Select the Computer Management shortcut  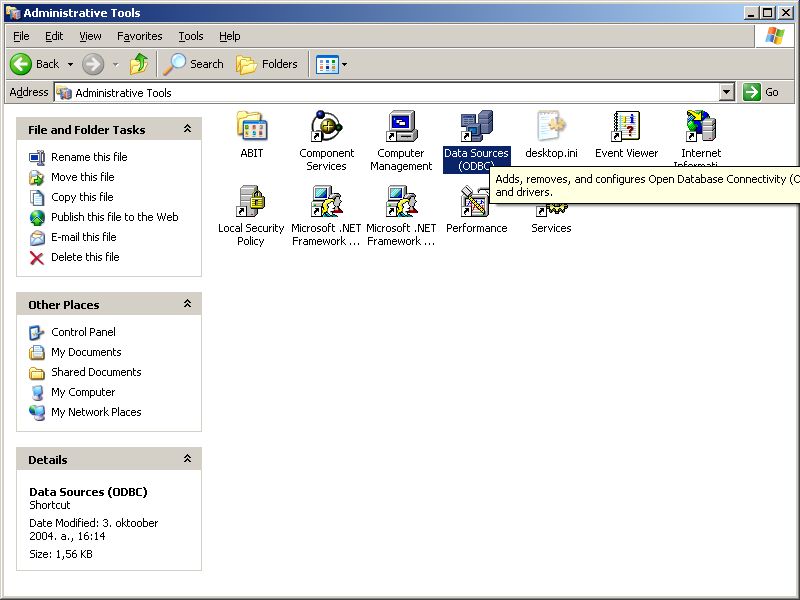(x=401, y=126)
